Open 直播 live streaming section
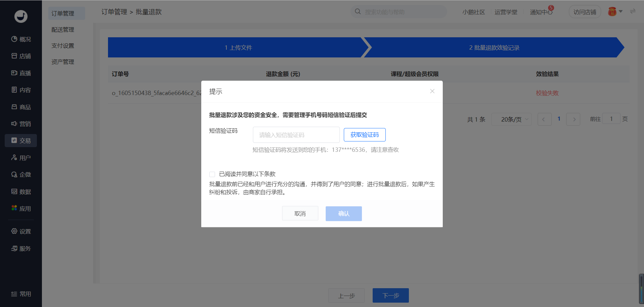The height and width of the screenshot is (307, 644). [21, 73]
